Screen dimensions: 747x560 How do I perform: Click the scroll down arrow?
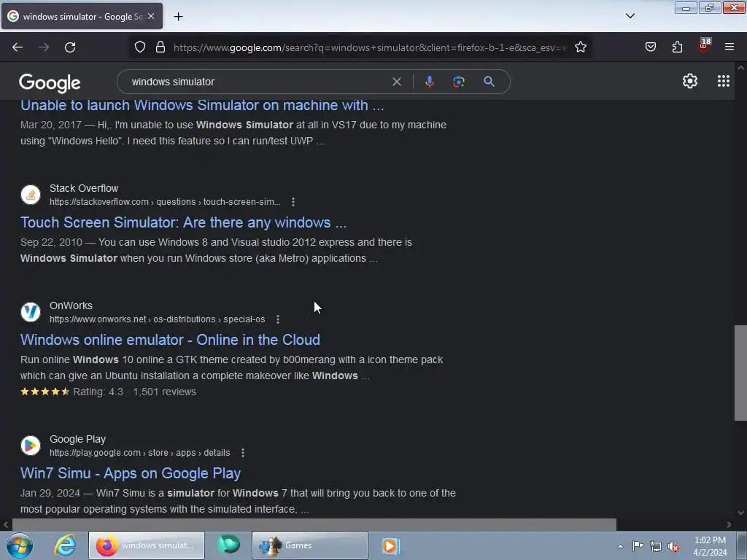click(x=740, y=513)
